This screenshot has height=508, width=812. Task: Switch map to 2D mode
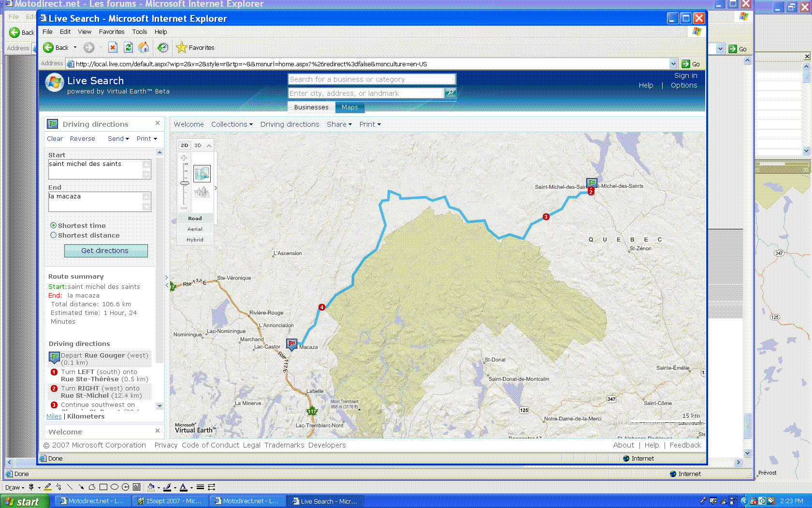pos(184,145)
